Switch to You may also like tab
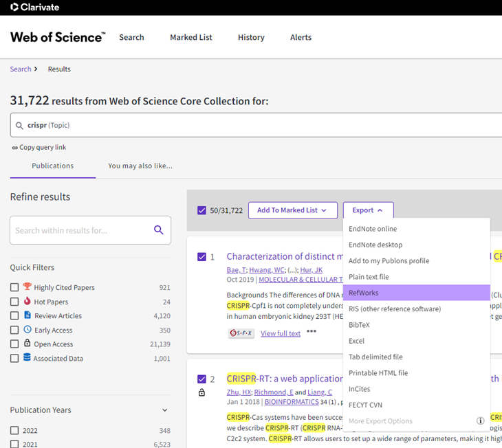The image size is (502, 448). click(x=140, y=166)
